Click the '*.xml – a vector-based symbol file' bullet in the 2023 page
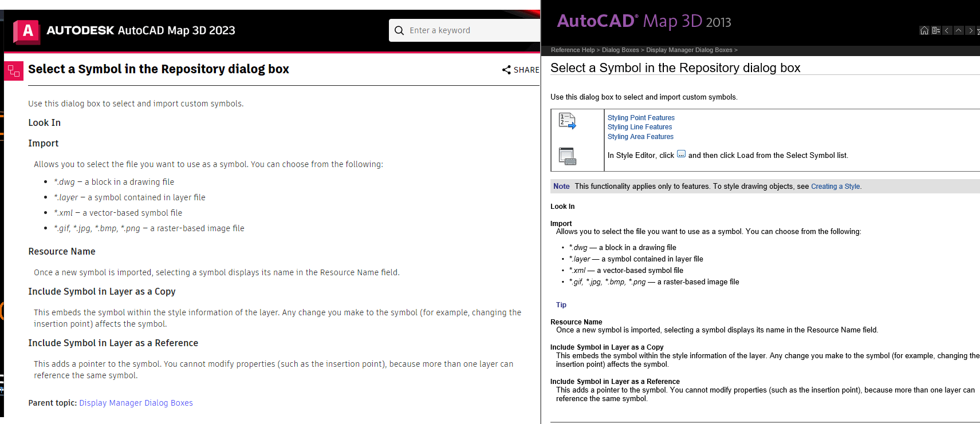980x424 pixels. coord(118,213)
